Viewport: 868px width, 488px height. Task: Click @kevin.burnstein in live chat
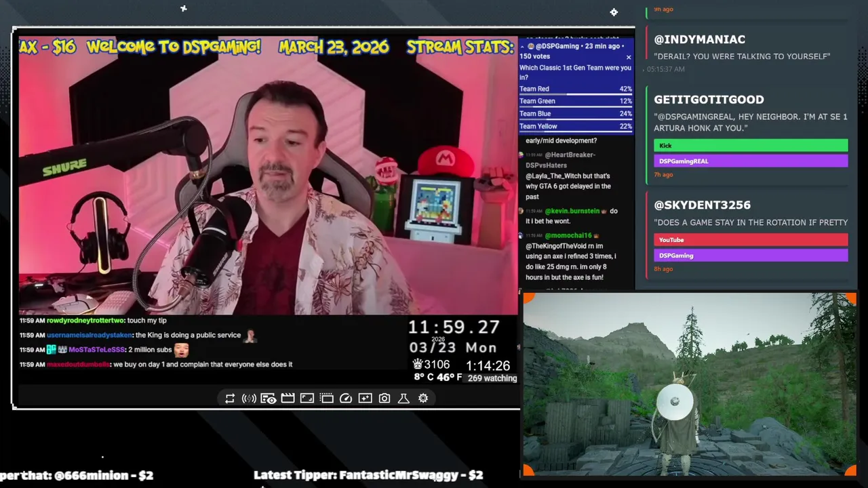(x=572, y=211)
